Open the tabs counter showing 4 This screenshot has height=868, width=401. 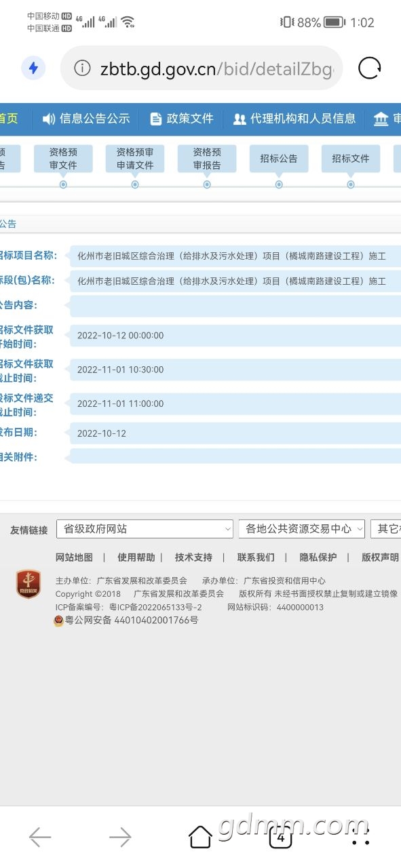(280, 837)
